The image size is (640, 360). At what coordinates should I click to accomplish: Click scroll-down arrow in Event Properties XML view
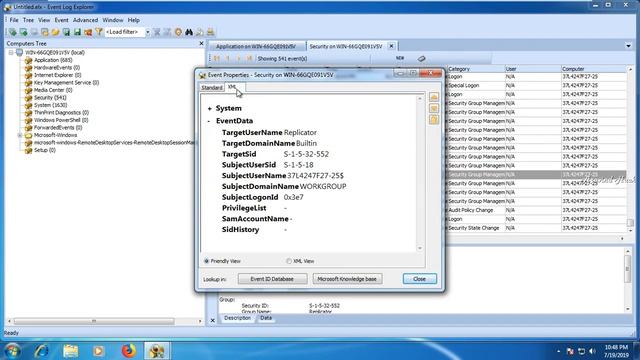420,248
